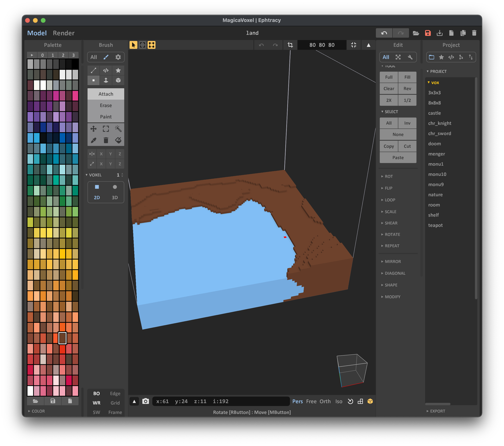Select the Paint brush mode

[106, 116]
